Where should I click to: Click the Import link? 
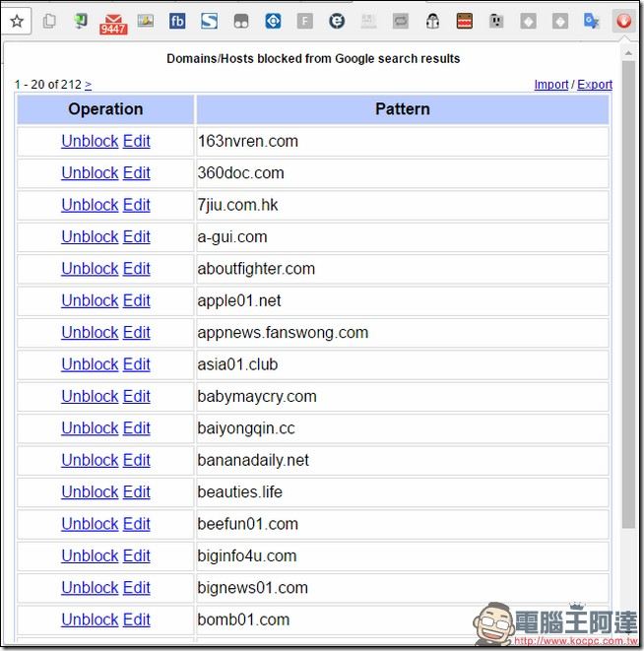(x=550, y=85)
